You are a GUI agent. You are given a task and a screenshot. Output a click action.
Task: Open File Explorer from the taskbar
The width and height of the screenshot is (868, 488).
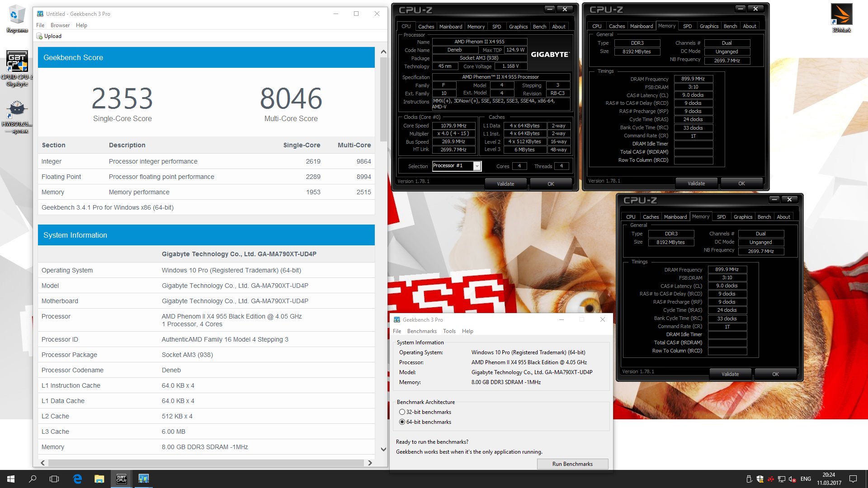(99, 479)
